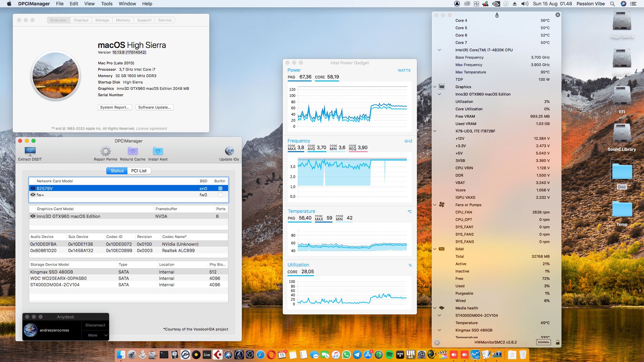Viewport: 644px width, 362px height.
Task: Collapse the Media health section
Action: tap(435, 308)
